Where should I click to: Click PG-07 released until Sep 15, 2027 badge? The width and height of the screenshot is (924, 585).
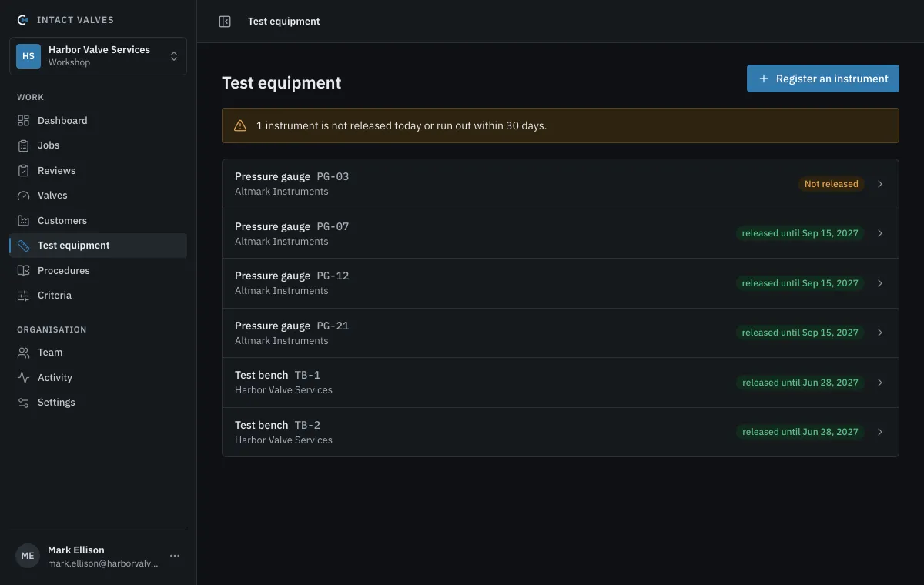800,233
